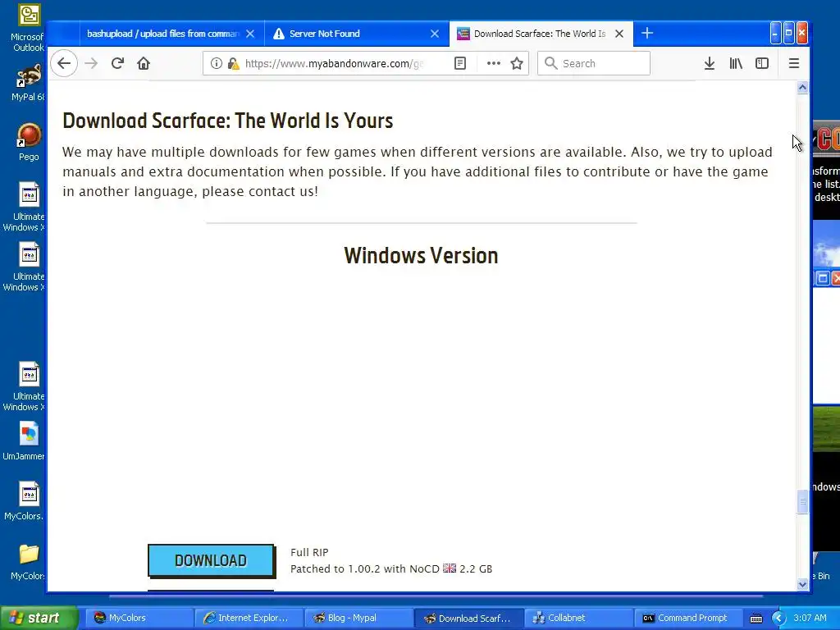840x630 pixels.
Task: Switch to Command Prompt taskbar button
Action: coord(687,618)
